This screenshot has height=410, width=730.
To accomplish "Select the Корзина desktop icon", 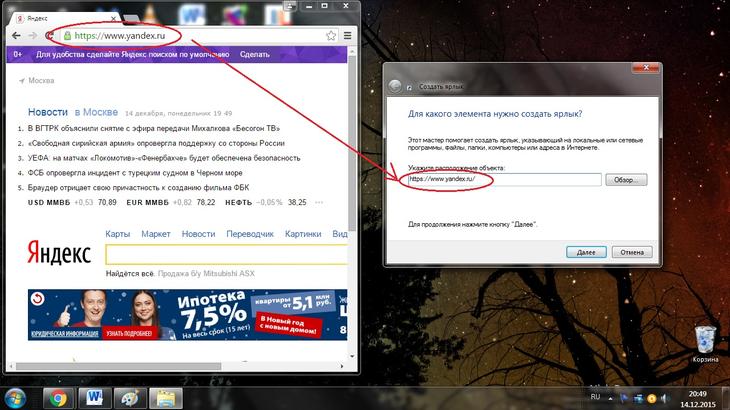I will coord(705,344).
